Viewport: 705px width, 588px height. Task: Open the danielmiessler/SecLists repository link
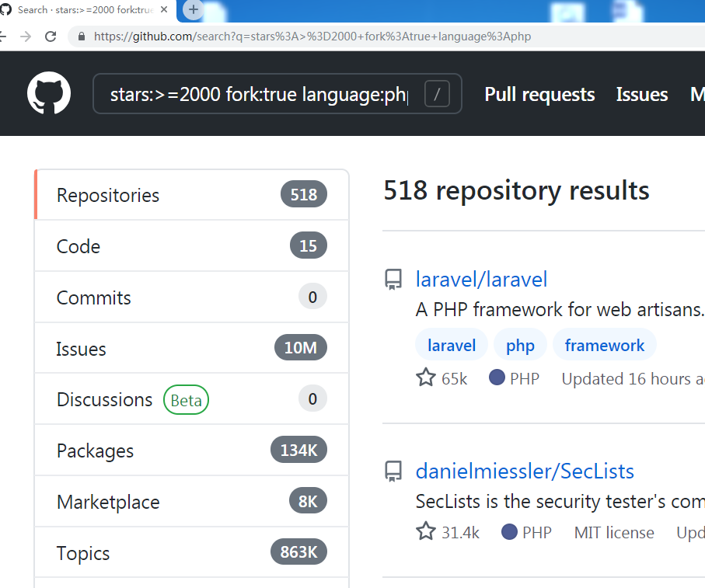click(x=525, y=471)
